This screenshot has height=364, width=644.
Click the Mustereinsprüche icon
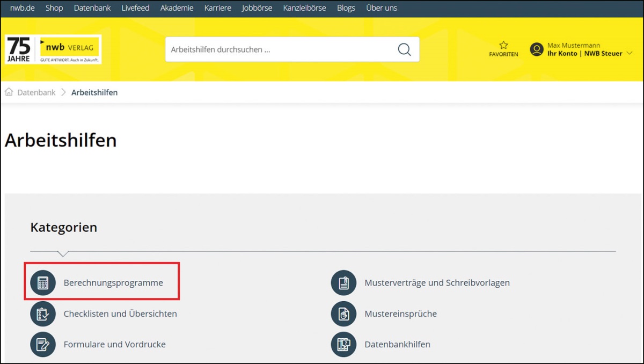pyautogui.click(x=343, y=314)
